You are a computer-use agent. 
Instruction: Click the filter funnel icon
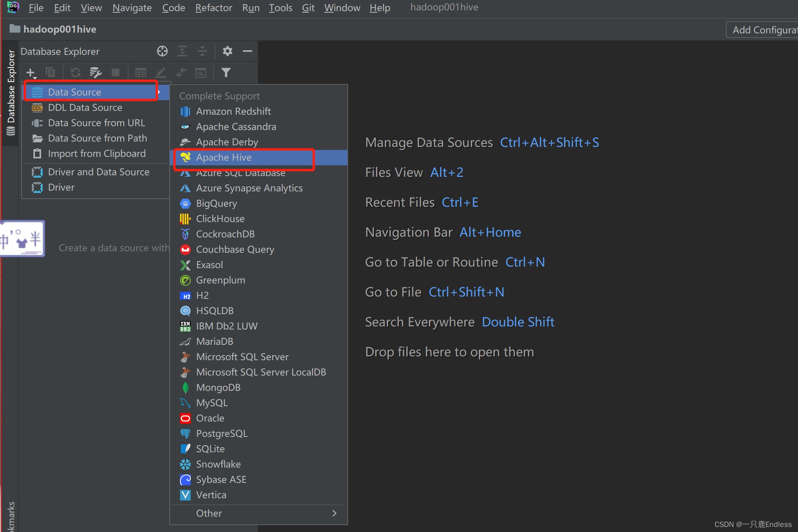click(x=226, y=72)
